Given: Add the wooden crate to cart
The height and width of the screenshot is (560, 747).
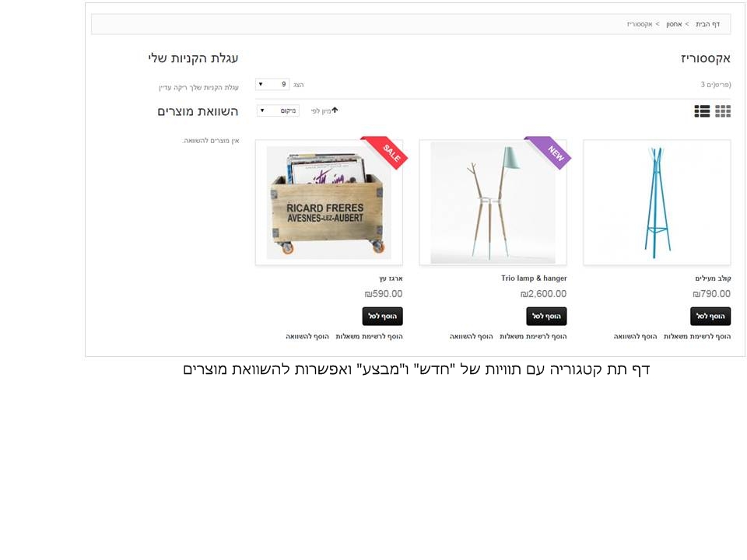Looking at the screenshot, I should pos(383,317).
